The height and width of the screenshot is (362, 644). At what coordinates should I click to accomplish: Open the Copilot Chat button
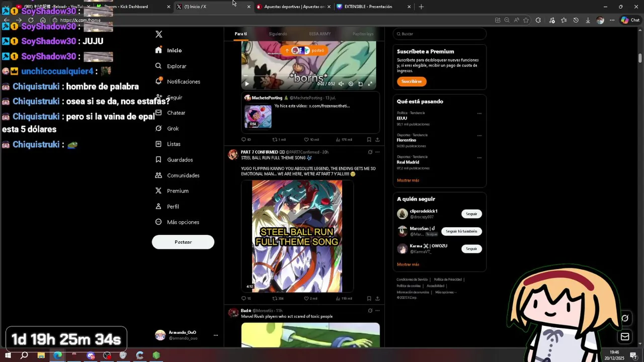coord(630,20)
